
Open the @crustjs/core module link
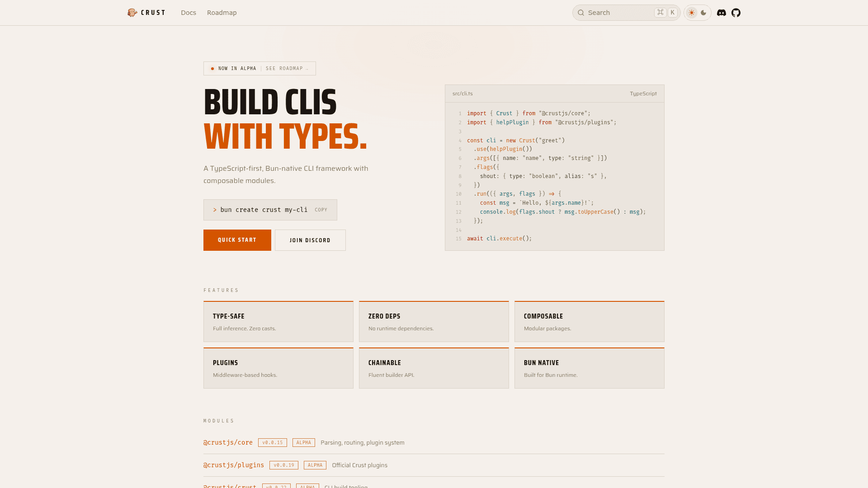(228, 443)
